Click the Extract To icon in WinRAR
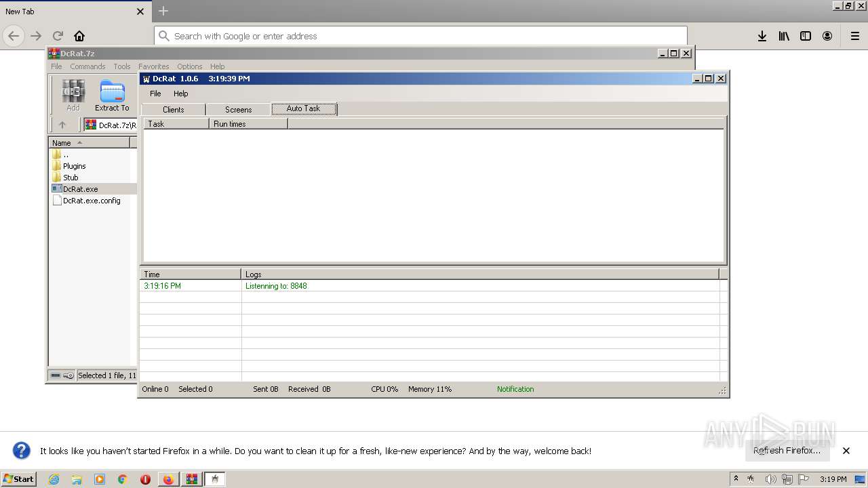Viewport: 868px width, 488px height. click(x=112, y=95)
